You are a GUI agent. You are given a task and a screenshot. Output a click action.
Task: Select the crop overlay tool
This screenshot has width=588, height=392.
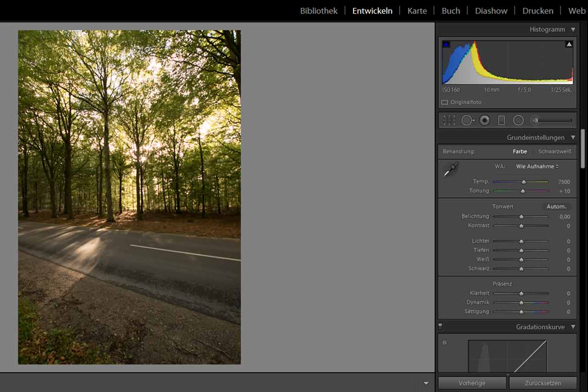point(449,120)
